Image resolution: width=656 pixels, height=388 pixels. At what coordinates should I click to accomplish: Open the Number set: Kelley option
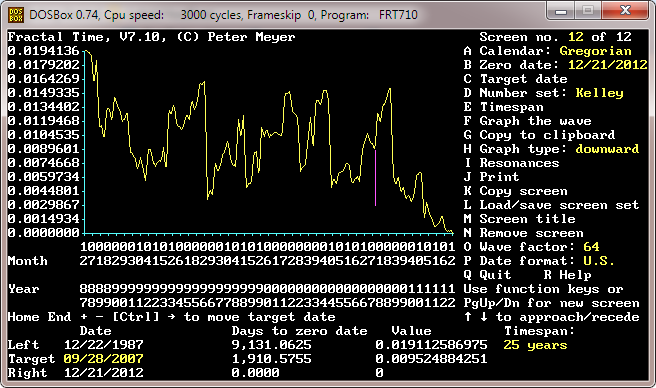tap(543, 93)
